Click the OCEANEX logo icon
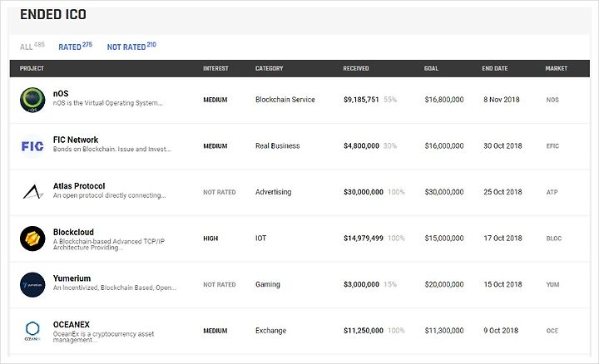 click(x=32, y=331)
